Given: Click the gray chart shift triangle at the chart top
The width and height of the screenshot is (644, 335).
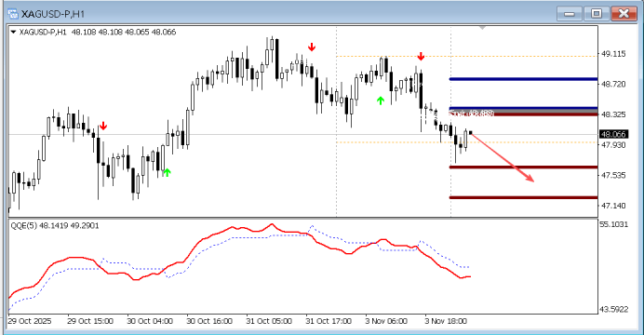Looking at the screenshot, I should 483,28.
